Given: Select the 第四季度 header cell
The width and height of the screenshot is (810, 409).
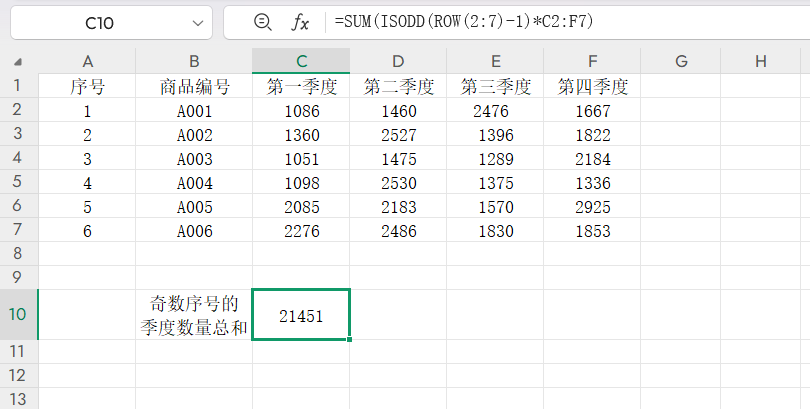Looking at the screenshot, I should click(x=593, y=87).
